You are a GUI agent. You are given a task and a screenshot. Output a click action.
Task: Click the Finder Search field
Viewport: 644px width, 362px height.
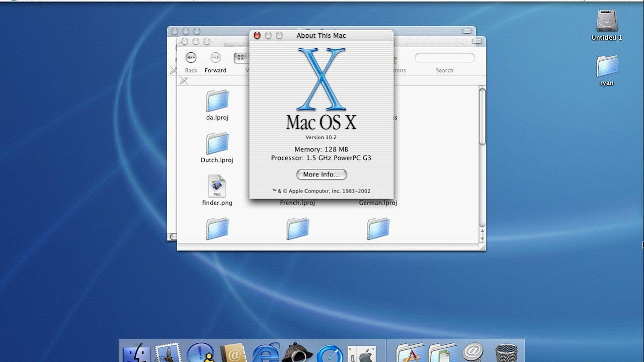(x=444, y=58)
